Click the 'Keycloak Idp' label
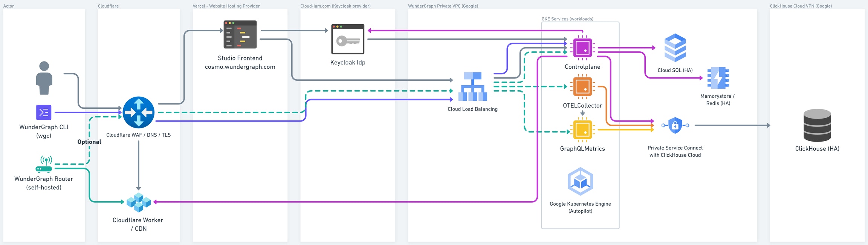868x245 pixels. (348, 63)
